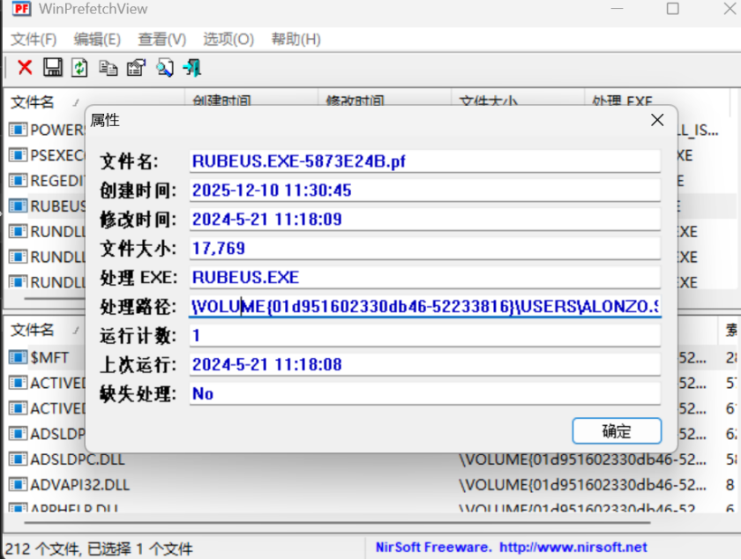Open the 帮助(H) menu

(x=296, y=40)
